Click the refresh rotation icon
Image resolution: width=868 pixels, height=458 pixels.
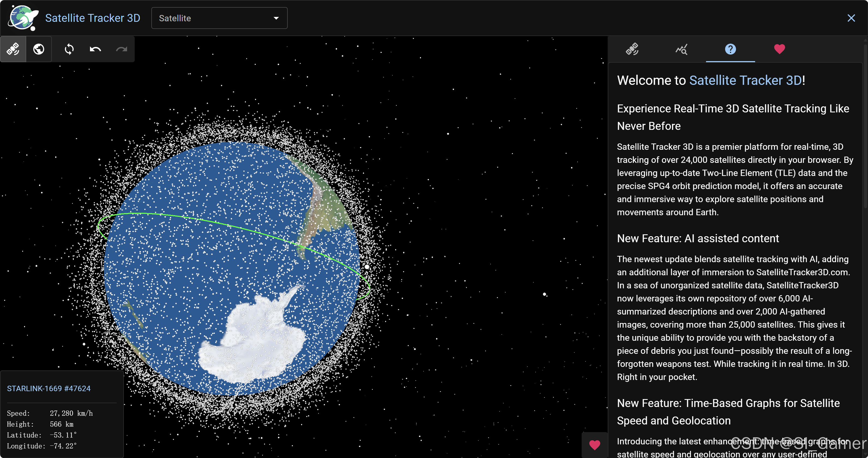click(x=69, y=49)
